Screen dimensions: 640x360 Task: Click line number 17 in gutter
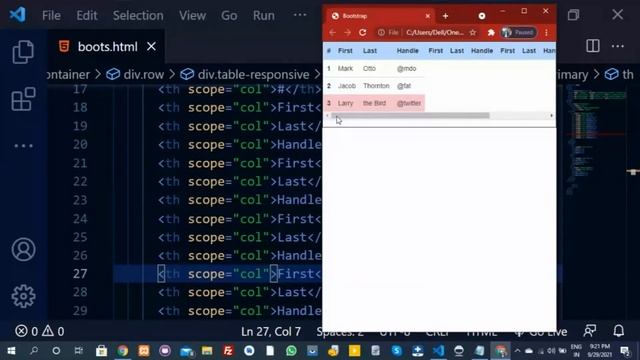(80, 89)
